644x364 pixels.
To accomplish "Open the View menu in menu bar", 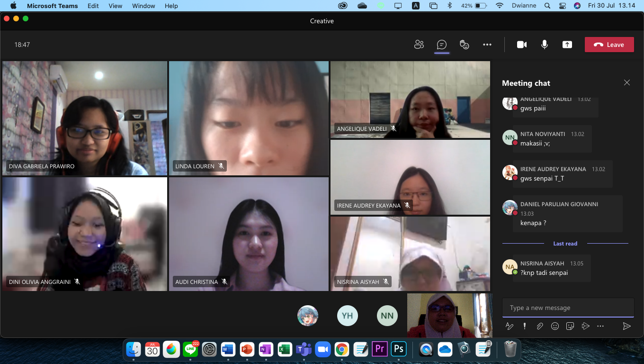I will coord(115,6).
